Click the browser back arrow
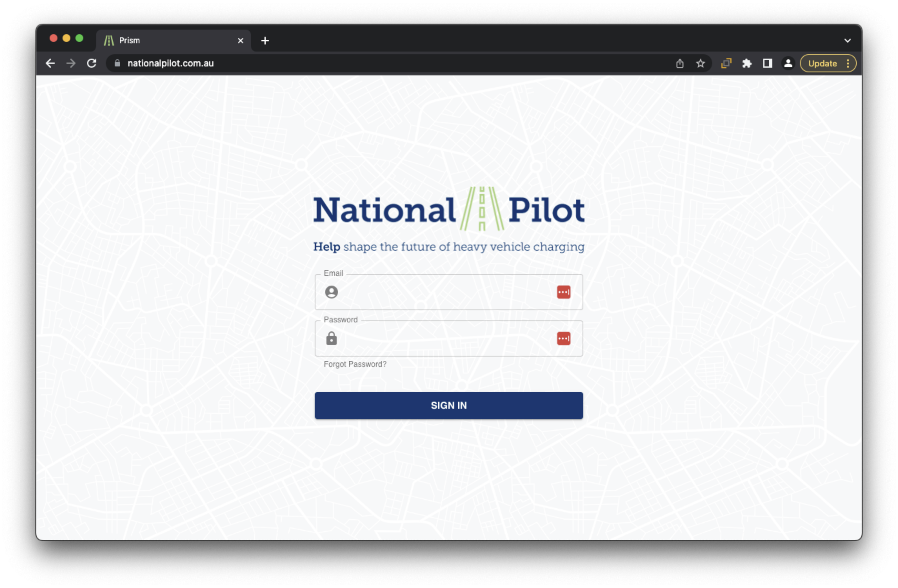 pyautogui.click(x=50, y=64)
